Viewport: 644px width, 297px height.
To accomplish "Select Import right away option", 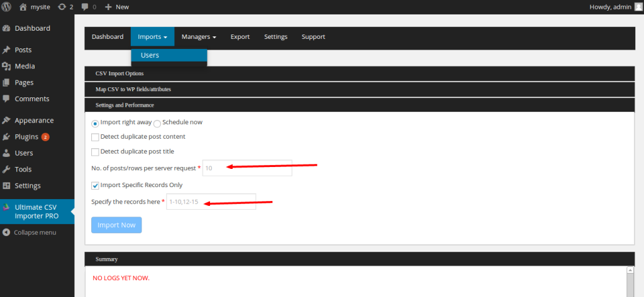I will click(96, 124).
